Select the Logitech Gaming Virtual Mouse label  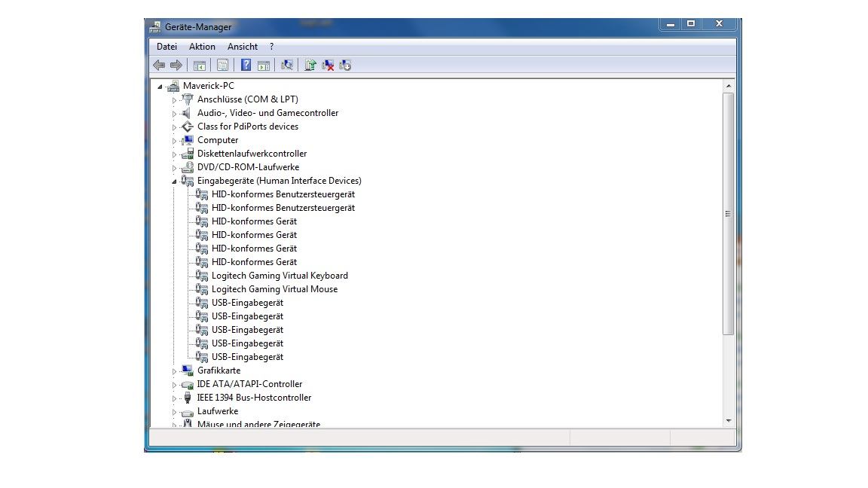274,289
